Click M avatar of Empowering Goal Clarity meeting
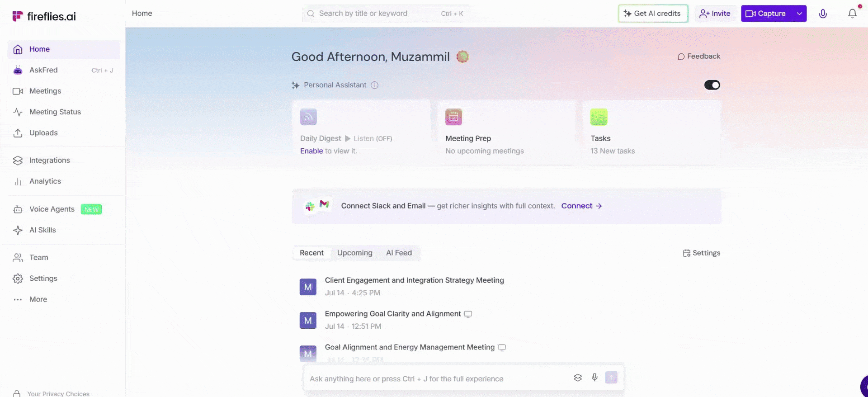 pyautogui.click(x=308, y=320)
